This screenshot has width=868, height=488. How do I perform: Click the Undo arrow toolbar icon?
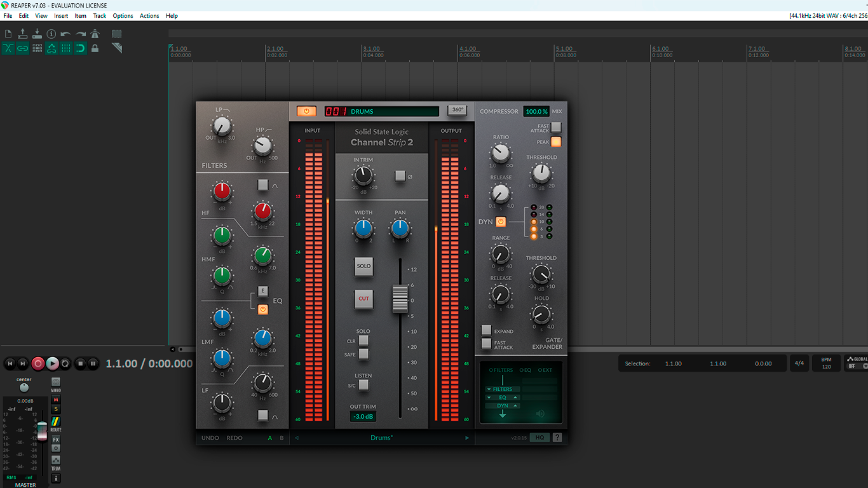pos(66,34)
